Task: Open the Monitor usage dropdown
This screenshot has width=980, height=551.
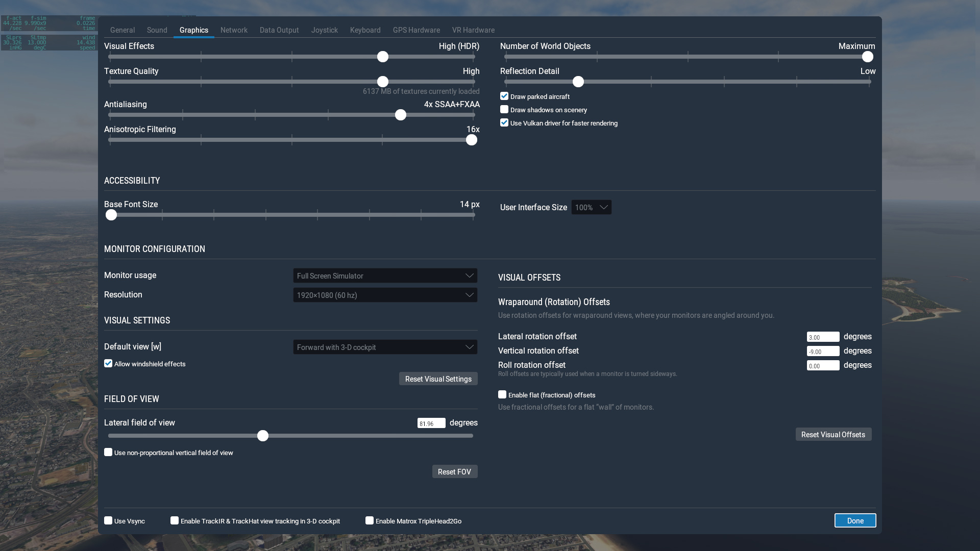Action: [x=385, y=275]
